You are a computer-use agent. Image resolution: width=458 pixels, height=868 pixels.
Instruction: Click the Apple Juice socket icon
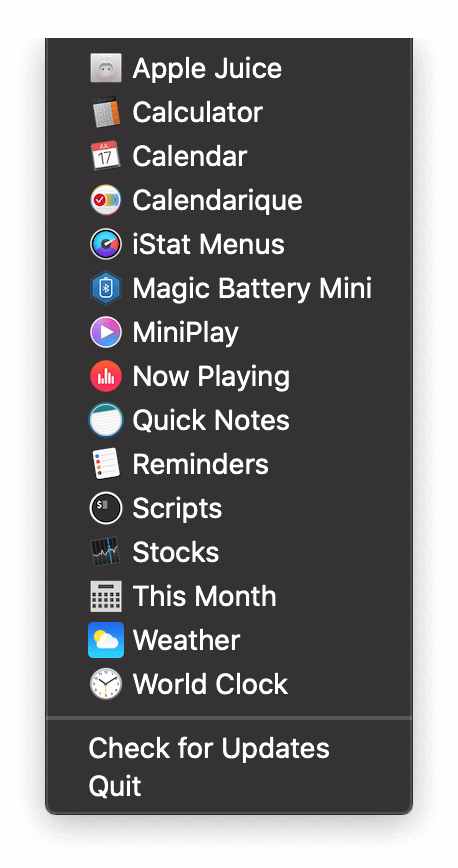[105, 68]
